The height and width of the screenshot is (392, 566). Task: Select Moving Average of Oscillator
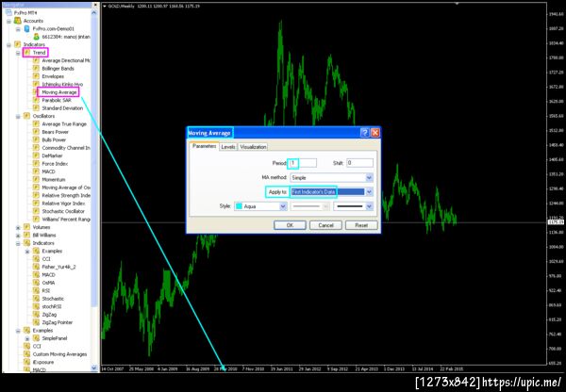pyautogui.click(x=66, y=188)
